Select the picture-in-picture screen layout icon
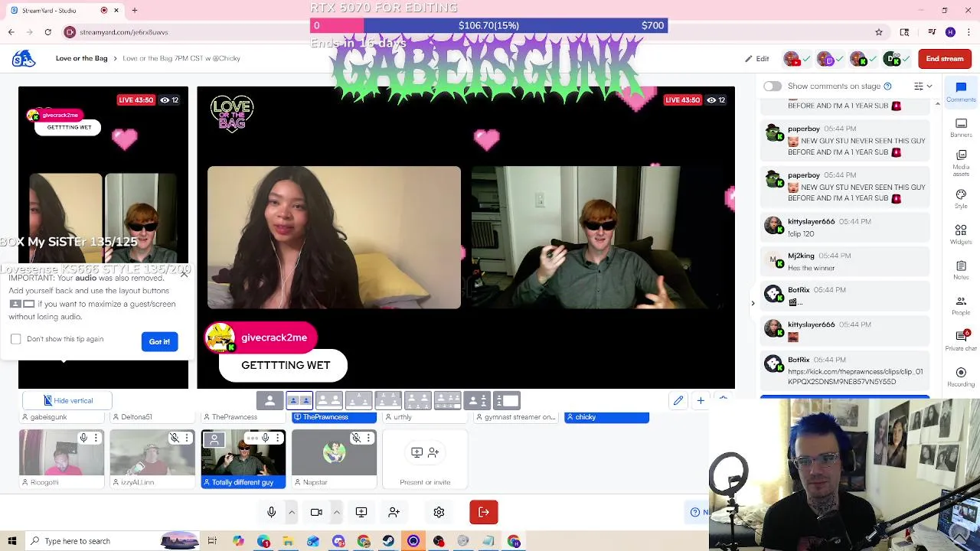980x551 pixels. click(507, 400)
